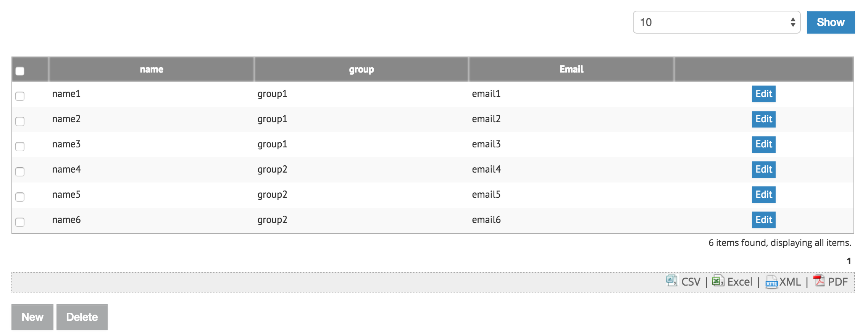
Task: Click the XML export icon
Action: [771, 282]
